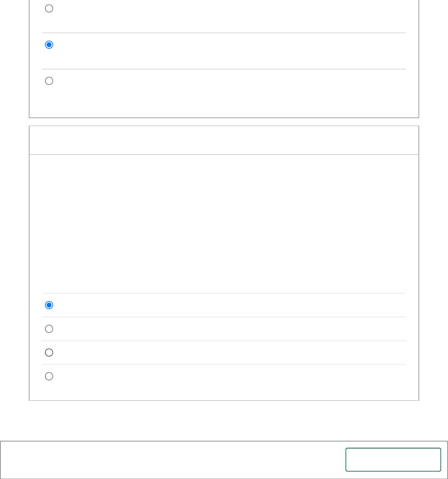Click blank space below upper card's last option
Image resolution: width=448 pixels, height=479 pixels.
click(224, 105)
